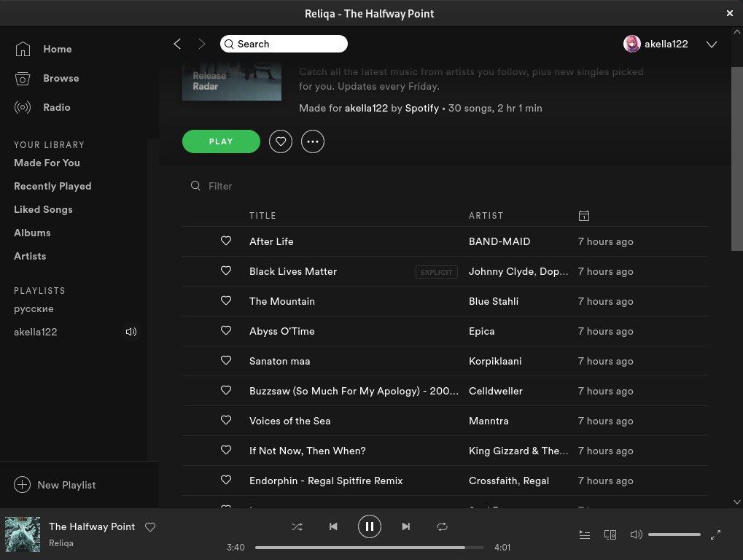Click the Release Radar cover image

point(232,82)
